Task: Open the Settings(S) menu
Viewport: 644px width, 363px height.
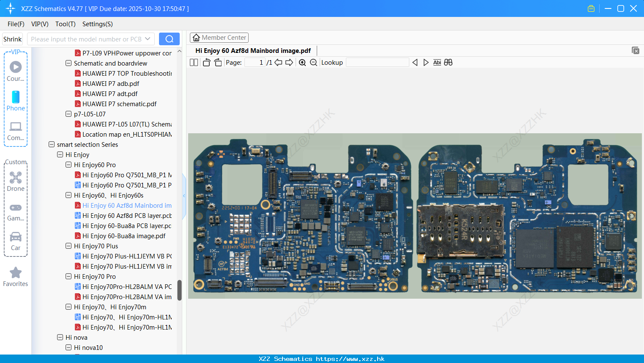Action: coord(98,24)
